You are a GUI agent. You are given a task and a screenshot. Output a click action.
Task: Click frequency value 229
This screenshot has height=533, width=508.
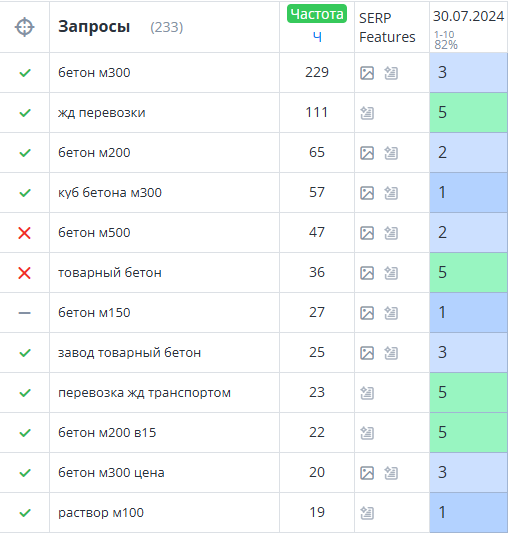tap(317, 72)
